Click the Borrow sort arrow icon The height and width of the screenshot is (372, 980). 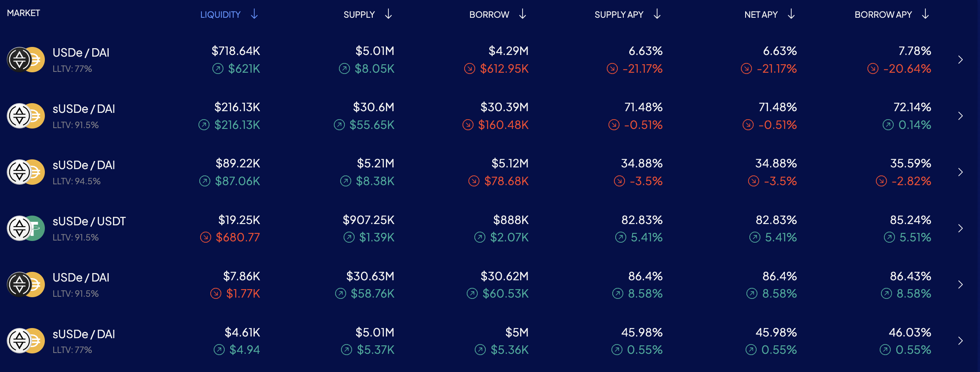(x=523, y=14)
